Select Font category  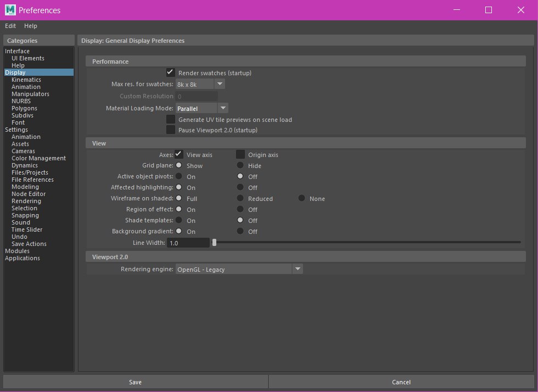[x=18, y=122]
